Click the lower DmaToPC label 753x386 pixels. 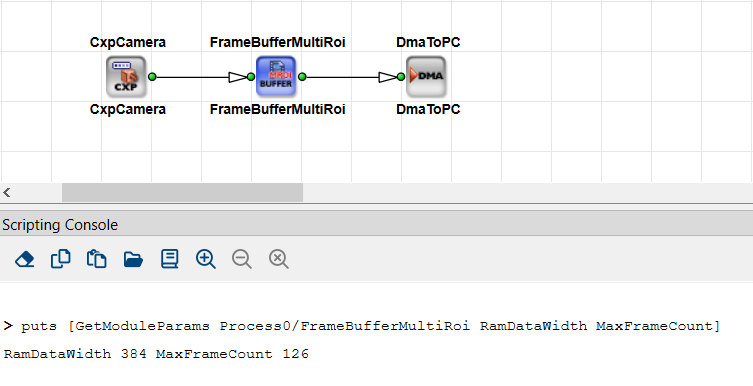click(x=428, y=109)
